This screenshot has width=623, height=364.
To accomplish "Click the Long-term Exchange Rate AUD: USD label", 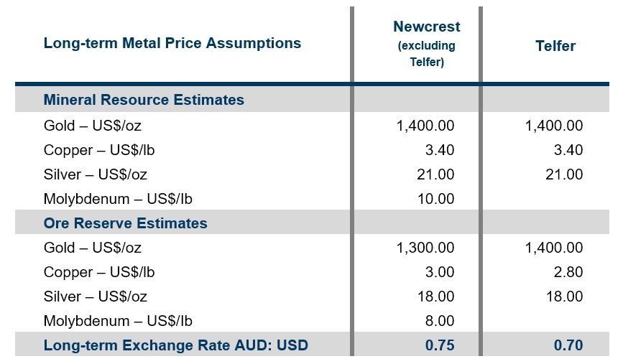I will (175, 345).
